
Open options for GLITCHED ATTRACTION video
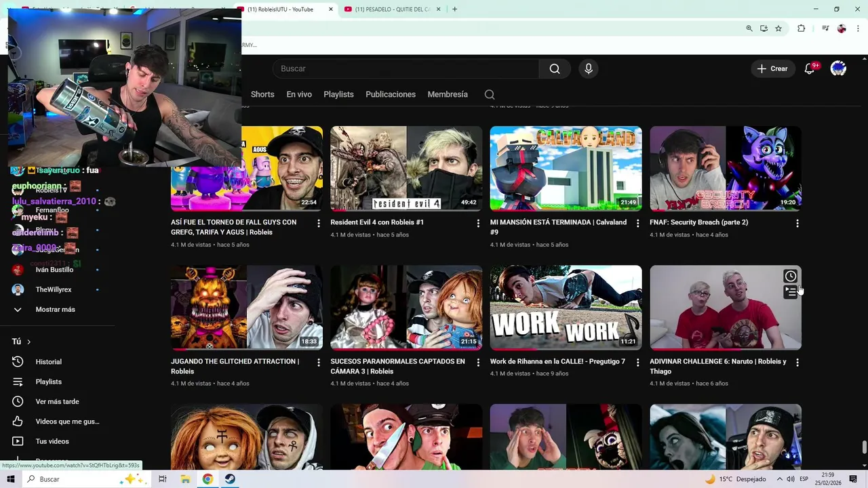point(319,363)
